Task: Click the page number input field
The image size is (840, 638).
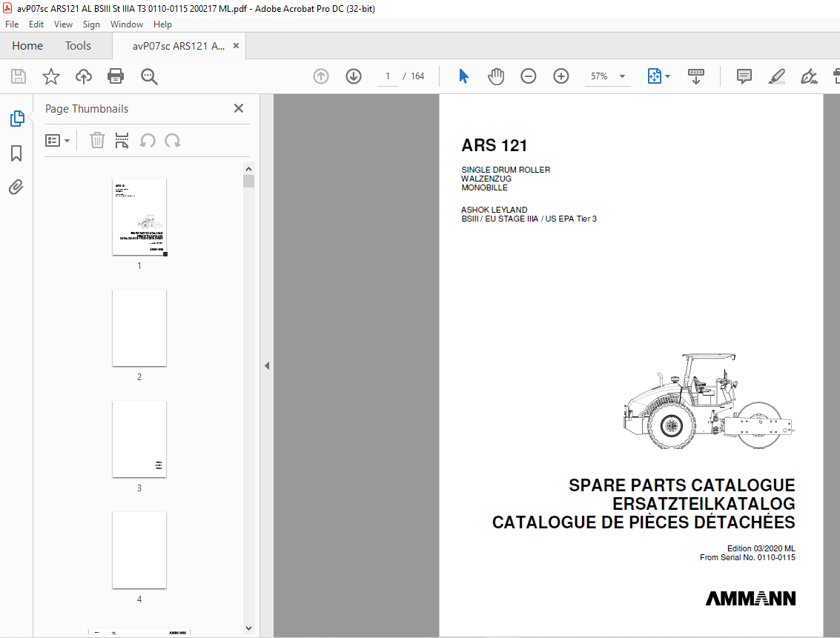Action: (x=388, y=76)
